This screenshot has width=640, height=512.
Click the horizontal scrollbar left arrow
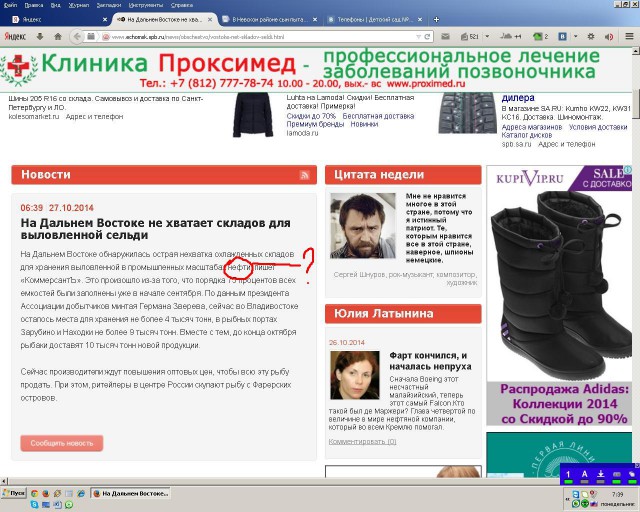(x=4, y=481)
